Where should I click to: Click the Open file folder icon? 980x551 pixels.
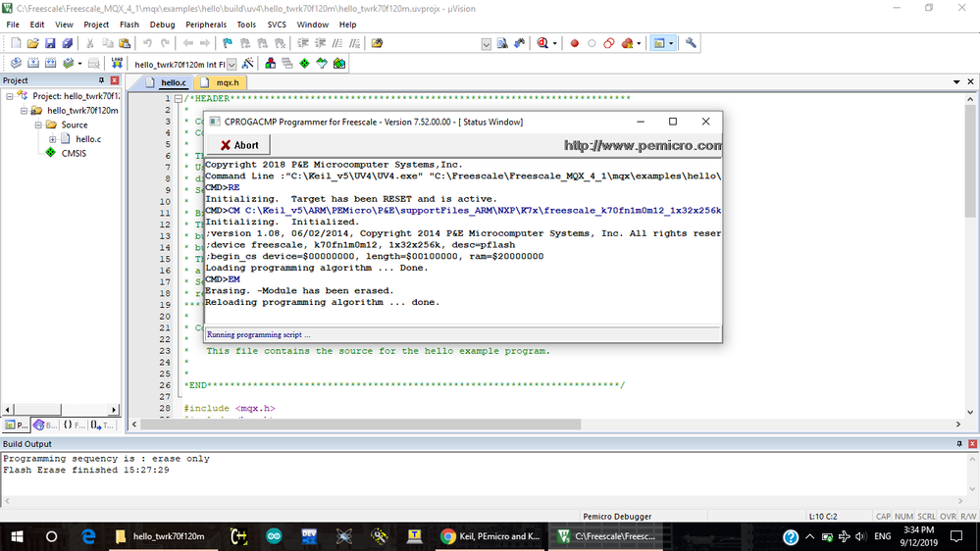(x=32, y=43)
